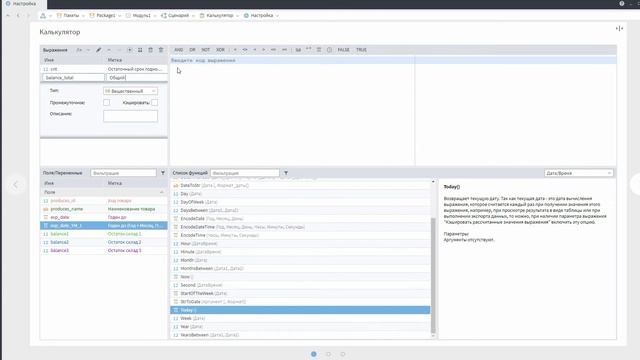Screen dimensions: 640x360
Task: Insert the plus operator
Action: [235, 50]
